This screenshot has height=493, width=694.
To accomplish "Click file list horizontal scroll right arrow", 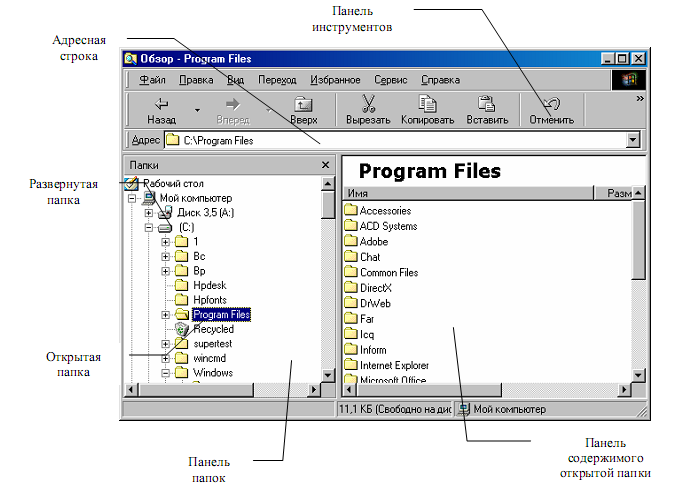I will (625, 390).
